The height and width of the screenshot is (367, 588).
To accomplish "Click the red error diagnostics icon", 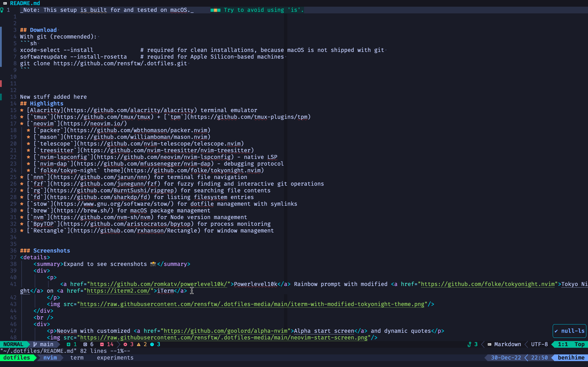I will coord(125,344).
